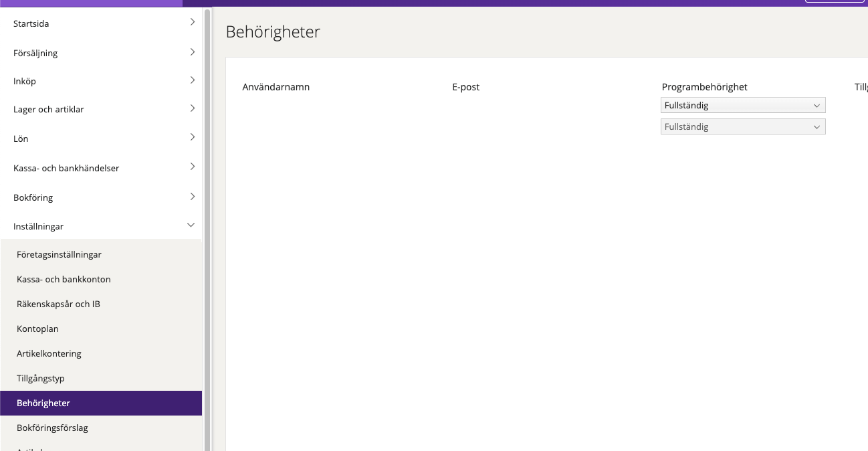Click the Lön chevron arrow
This screenshot has height=451, width=868.
coord(192,137)
